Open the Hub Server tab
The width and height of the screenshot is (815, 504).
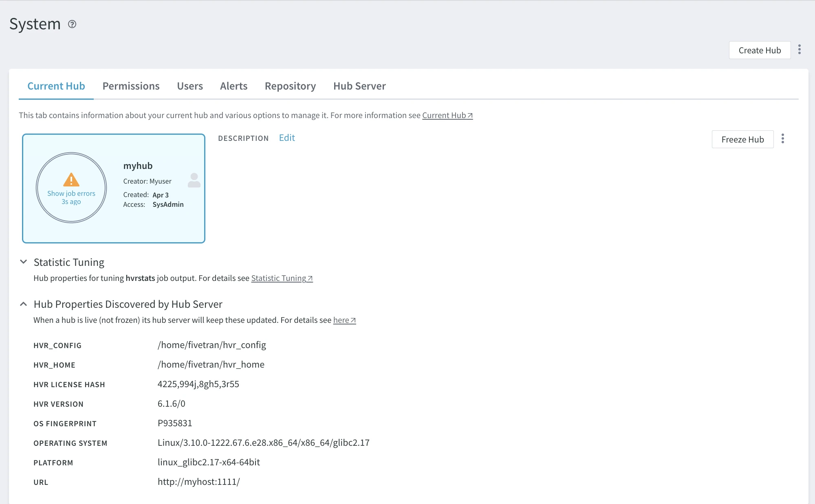[x=359, y=86]
